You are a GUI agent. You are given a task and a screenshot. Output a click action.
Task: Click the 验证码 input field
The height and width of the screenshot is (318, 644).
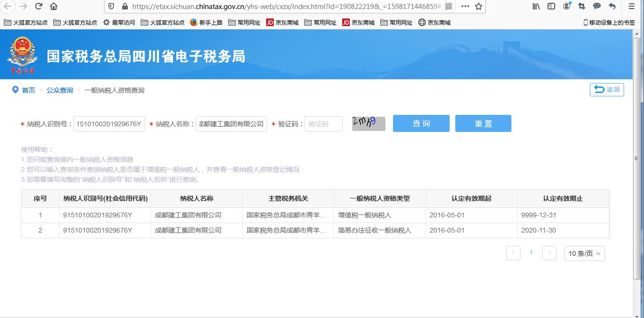coord(324,123)
